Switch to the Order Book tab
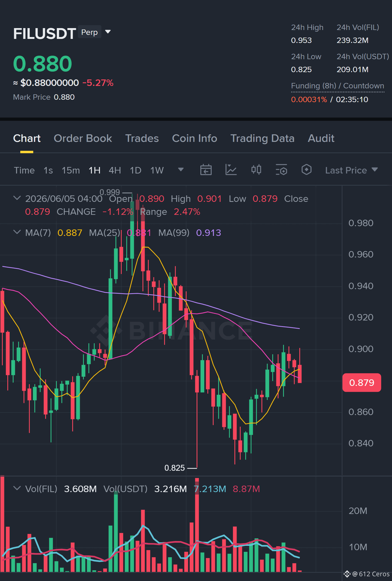Viewport: 392px width, 581px height. coord(83,138)
